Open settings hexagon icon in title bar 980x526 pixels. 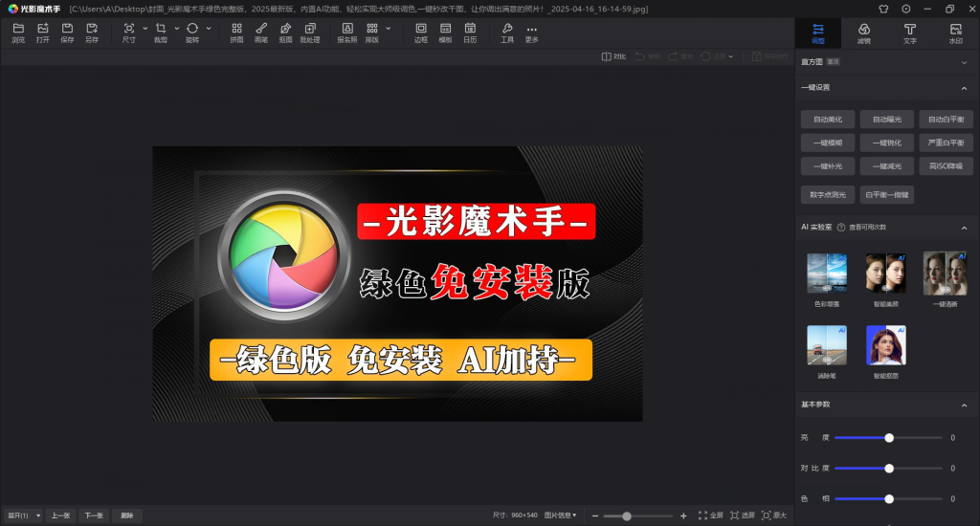point(905,9)
